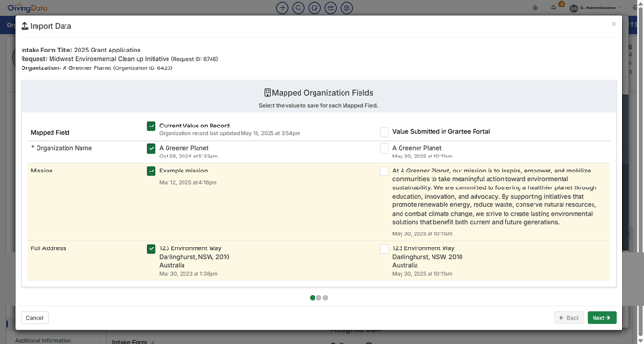644x344 pixels.
Task: Click the Cancel button
Action: pyautogui.click(x=35, y=318)
